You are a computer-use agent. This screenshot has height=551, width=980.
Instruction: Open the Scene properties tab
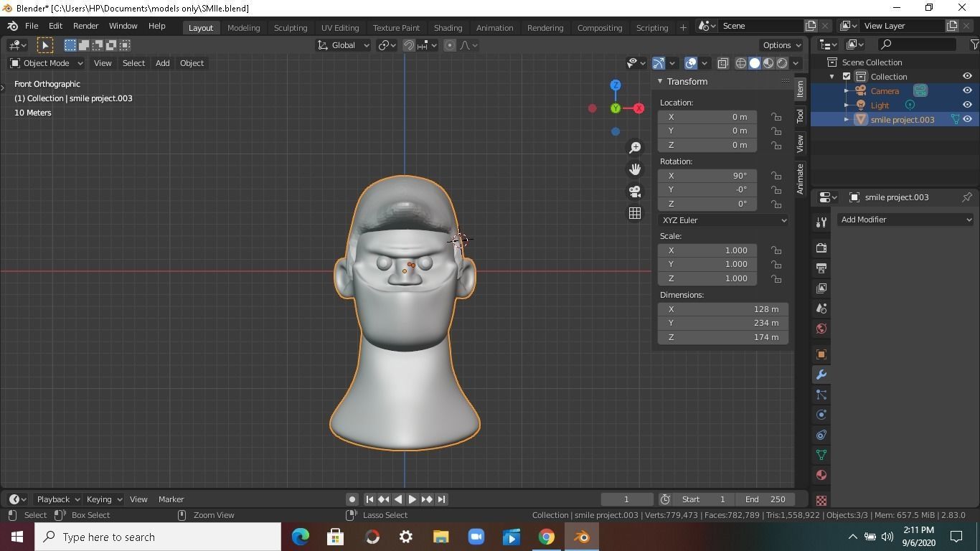pos(821,308)
